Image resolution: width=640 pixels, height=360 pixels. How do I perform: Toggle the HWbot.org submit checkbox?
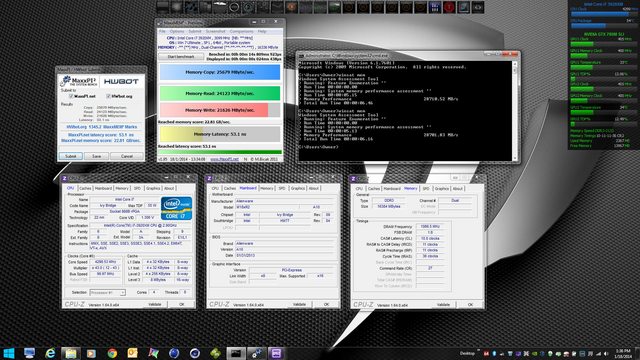[x=108, y=96]
